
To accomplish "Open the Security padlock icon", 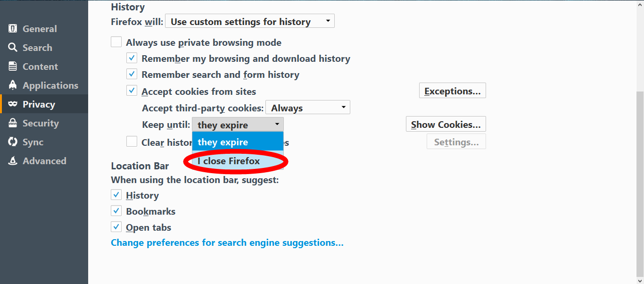I will pyautogui.click(x=13, y=123).
